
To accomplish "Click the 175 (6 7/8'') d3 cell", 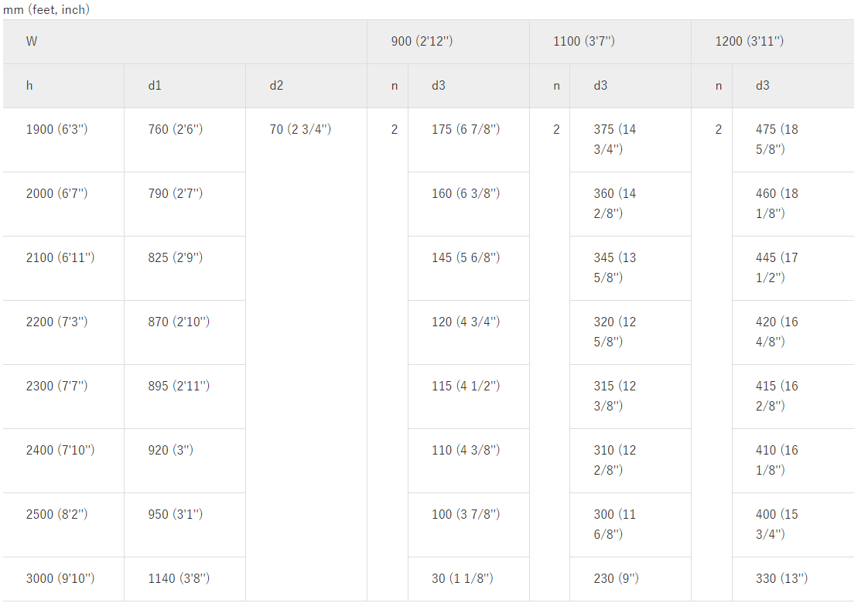I will pyautogui.click(x=466, y=130).
